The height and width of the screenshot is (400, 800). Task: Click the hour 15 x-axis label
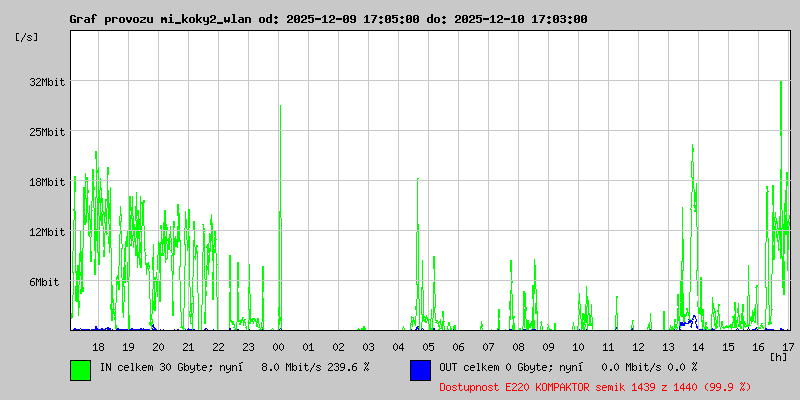coord(729,347)
